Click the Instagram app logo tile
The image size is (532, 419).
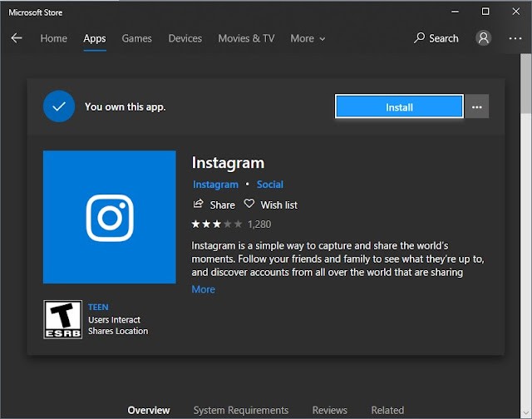click(x=110, y=217)
